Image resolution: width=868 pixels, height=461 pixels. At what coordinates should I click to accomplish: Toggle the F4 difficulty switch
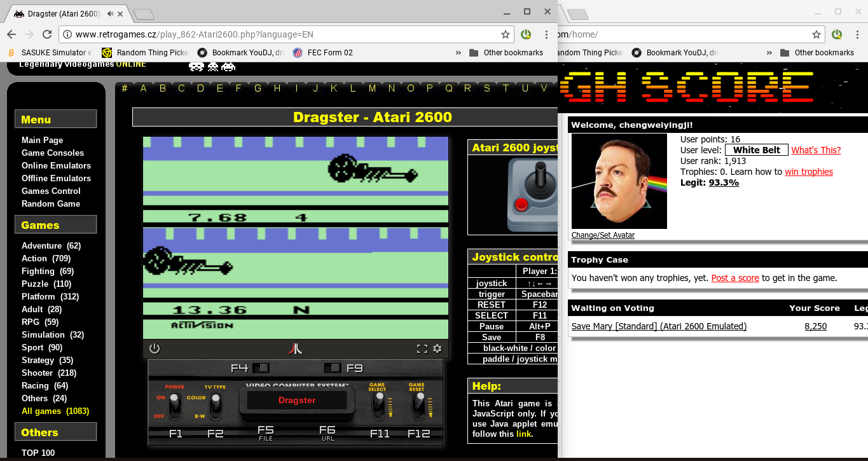(261, 368)
